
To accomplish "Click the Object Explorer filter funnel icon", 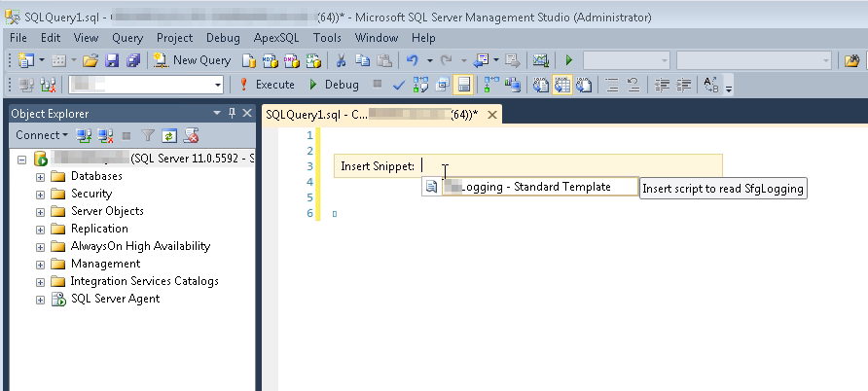I will pyautogui.click(x=148, y=135).
